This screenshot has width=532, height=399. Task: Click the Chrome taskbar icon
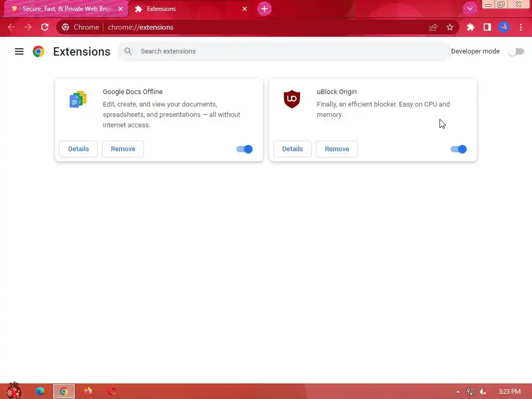(x=64, y=391)
